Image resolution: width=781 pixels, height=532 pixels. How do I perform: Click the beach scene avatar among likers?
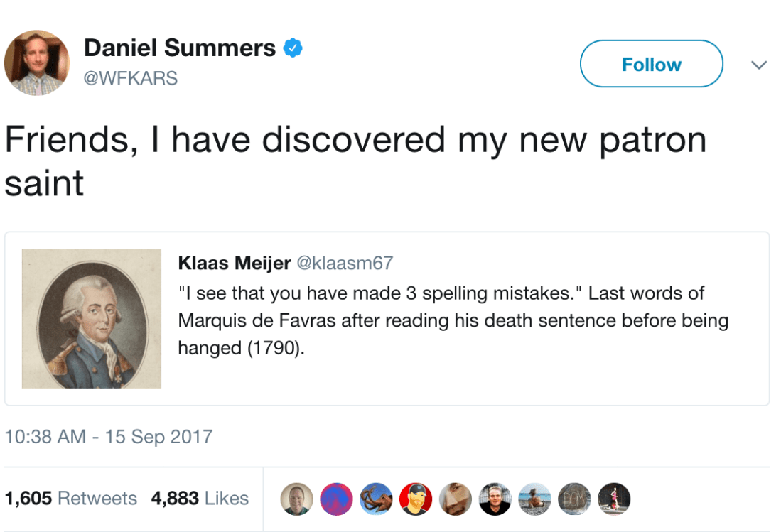click(533, 499)
